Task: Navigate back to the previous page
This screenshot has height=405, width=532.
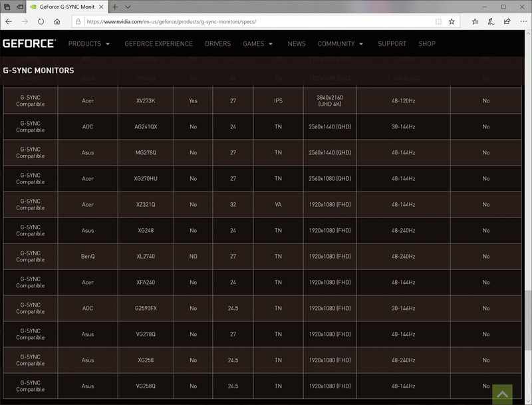Action: (8, 21)
